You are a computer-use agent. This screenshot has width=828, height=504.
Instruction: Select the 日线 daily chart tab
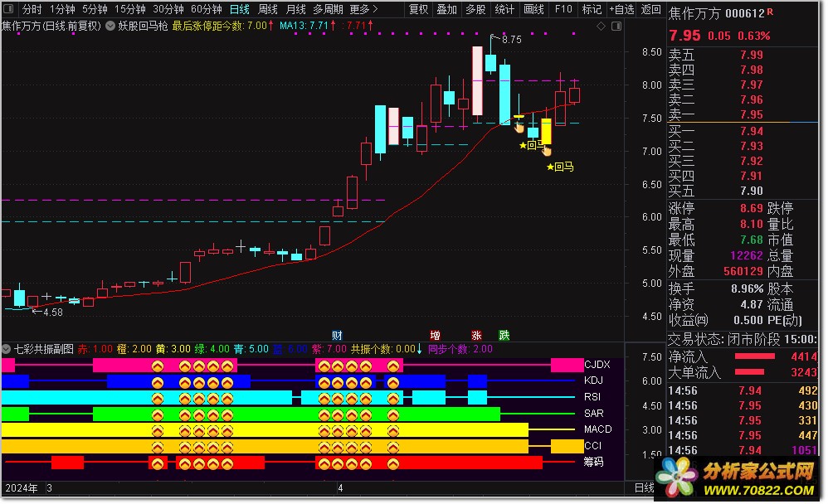click(x=240, y=9)
